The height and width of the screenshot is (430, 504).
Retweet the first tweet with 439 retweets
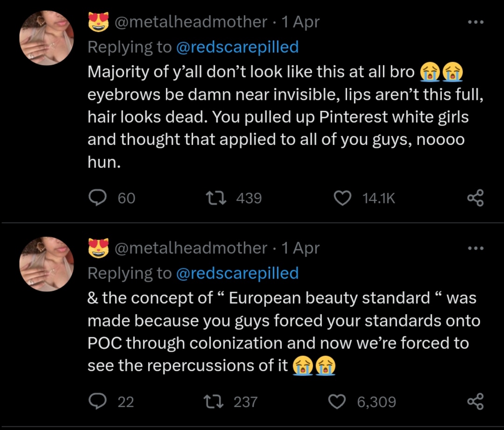coord(217,198)
